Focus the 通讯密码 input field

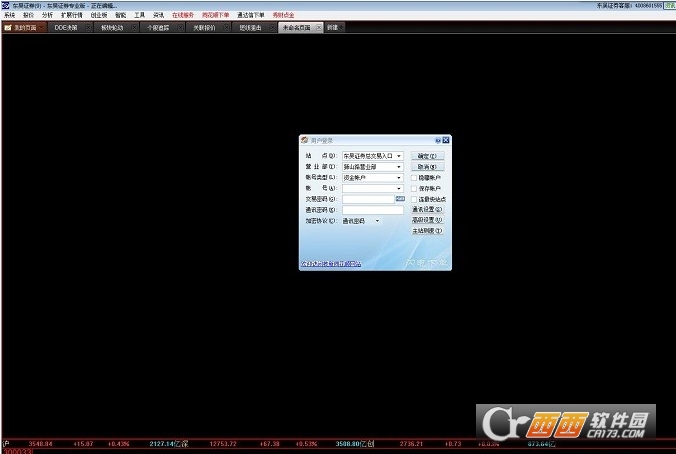point(373,210)
